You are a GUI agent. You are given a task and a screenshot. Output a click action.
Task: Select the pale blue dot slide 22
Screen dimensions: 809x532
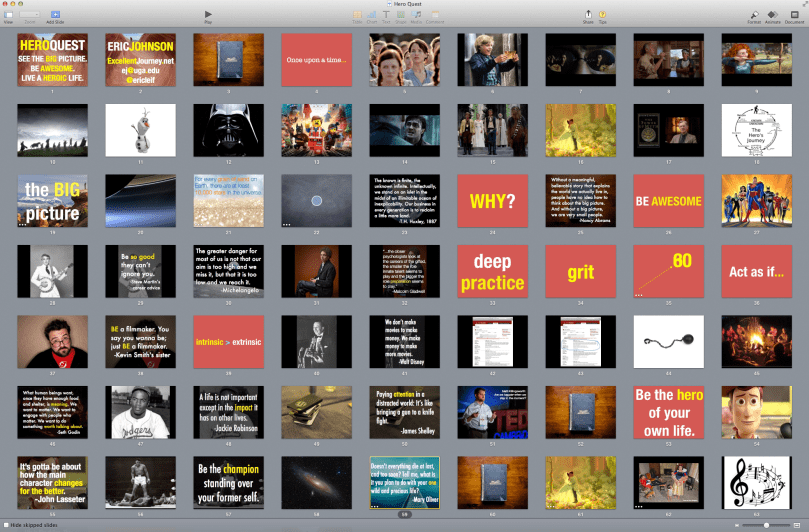pyautogui.click(x=316, y=201)
